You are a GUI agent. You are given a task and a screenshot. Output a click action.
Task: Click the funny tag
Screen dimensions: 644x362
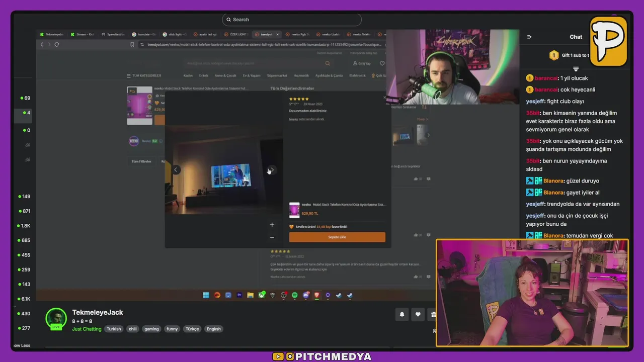[172, 329]
